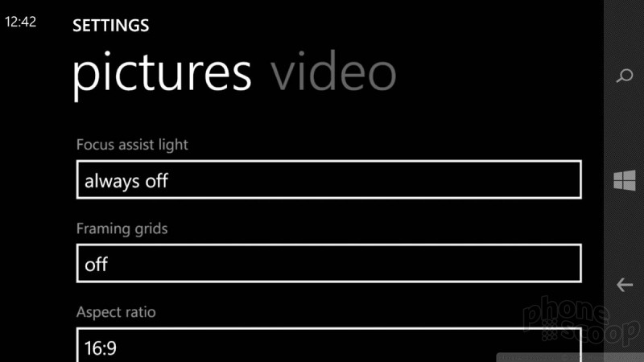Image resolution: width=644 pixels, height=362 pixels.
Task: Click the Focus assist light label
Action: 132,145
